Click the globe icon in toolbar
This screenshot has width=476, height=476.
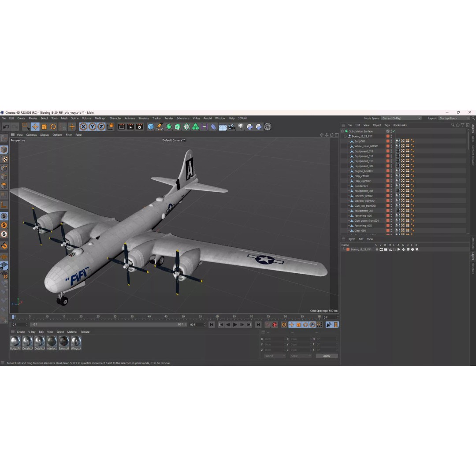point(268,126)
